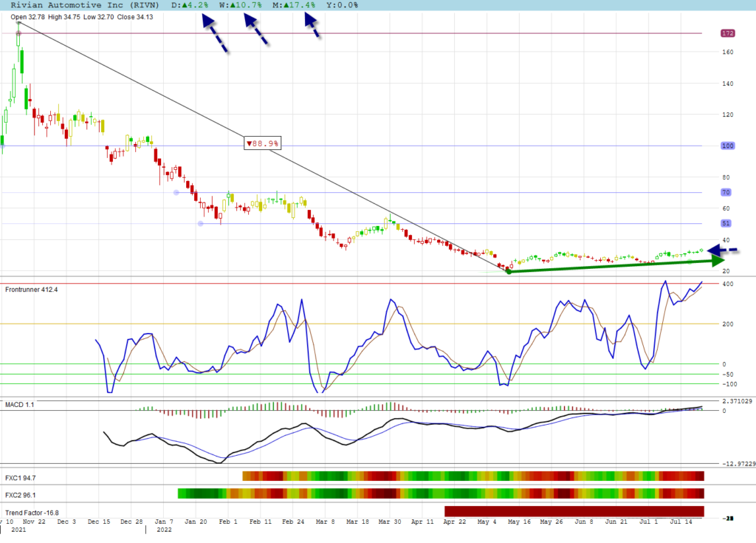The width and height of the screenshot is (756, 543).
Task: Click the 120 price axis label
Action: pos(727,115)
